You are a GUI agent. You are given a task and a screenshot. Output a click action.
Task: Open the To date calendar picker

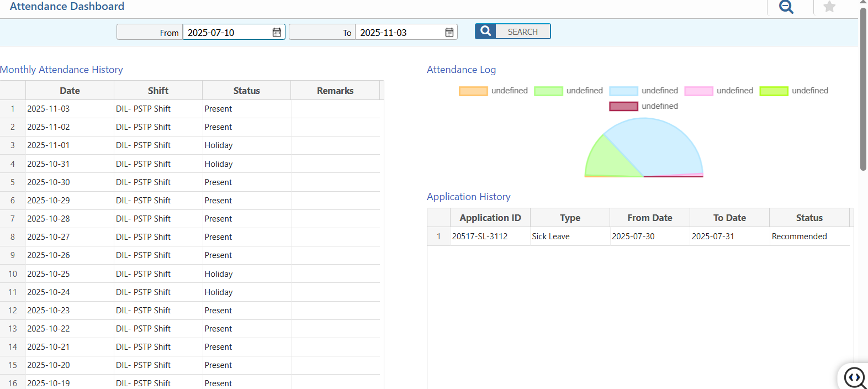click(449, 33)
